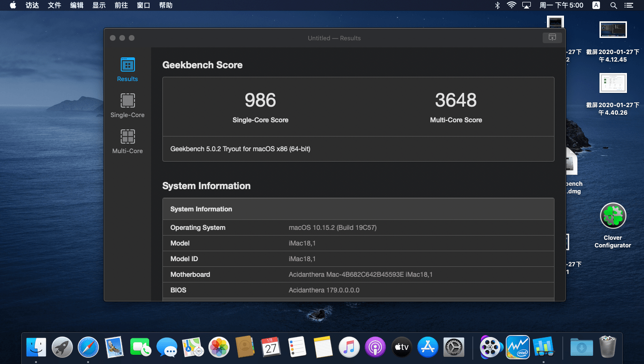Launch Photos from the Dock

point(219,347)
